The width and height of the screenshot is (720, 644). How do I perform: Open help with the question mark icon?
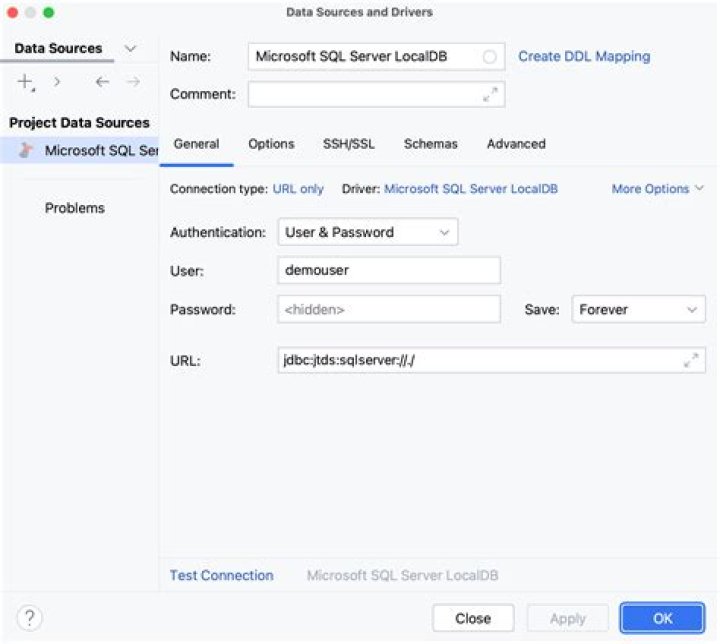click(x=29, y=618)
